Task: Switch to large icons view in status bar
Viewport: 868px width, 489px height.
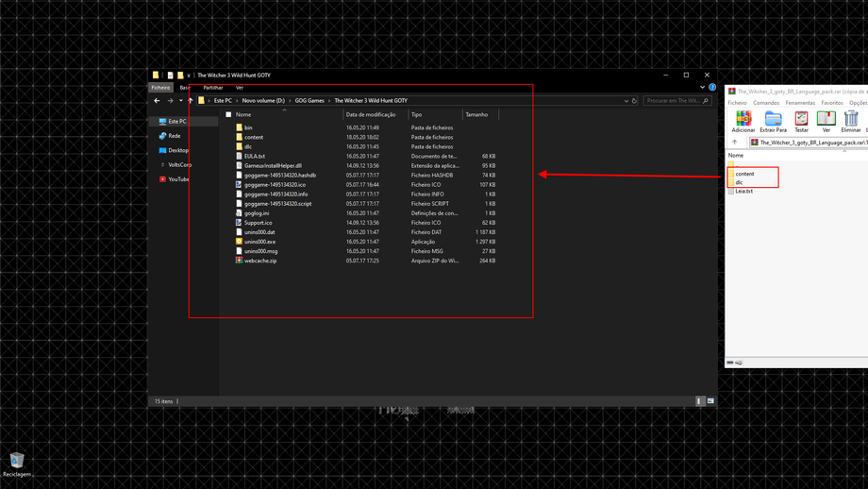Action: tap(710, 401)
